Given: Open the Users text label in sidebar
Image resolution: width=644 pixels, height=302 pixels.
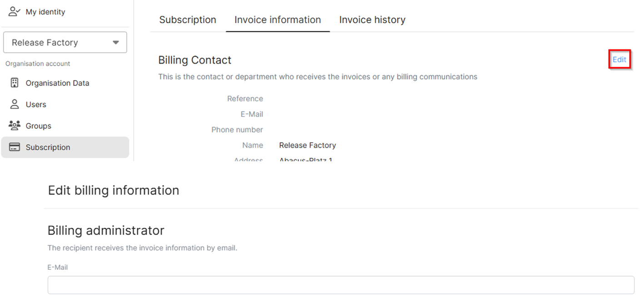Looking at the screenshot, I should 36,104.
